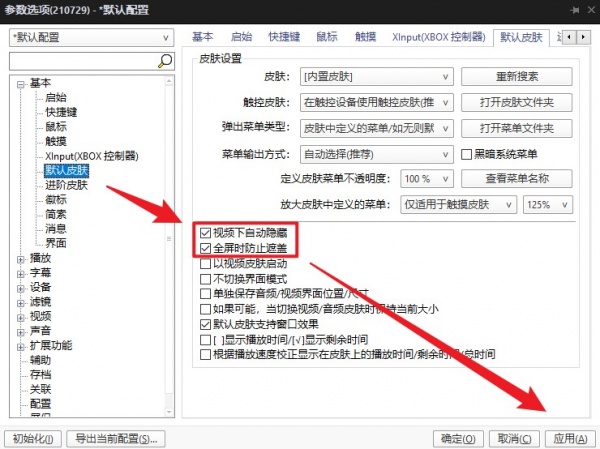
Task: Enable 黑暗系统菜单 checkbox
Action: 467,154
